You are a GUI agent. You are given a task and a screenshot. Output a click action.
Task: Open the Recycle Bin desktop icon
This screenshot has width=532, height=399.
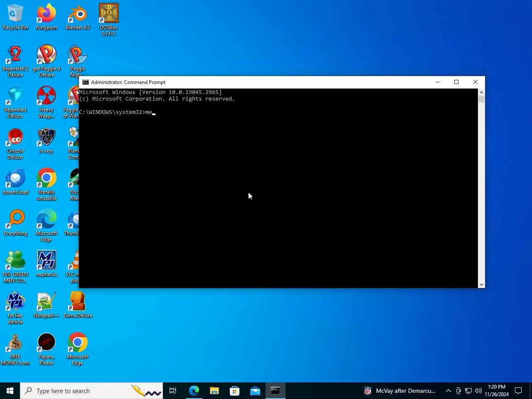click(15, 17)
